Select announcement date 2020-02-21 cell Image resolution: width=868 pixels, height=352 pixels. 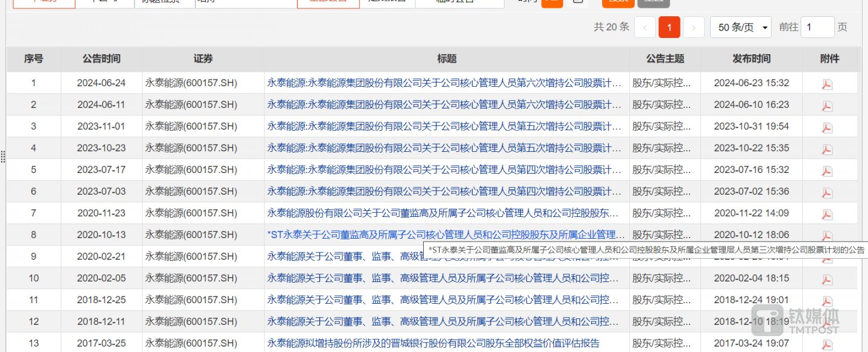tap(101, 257)
